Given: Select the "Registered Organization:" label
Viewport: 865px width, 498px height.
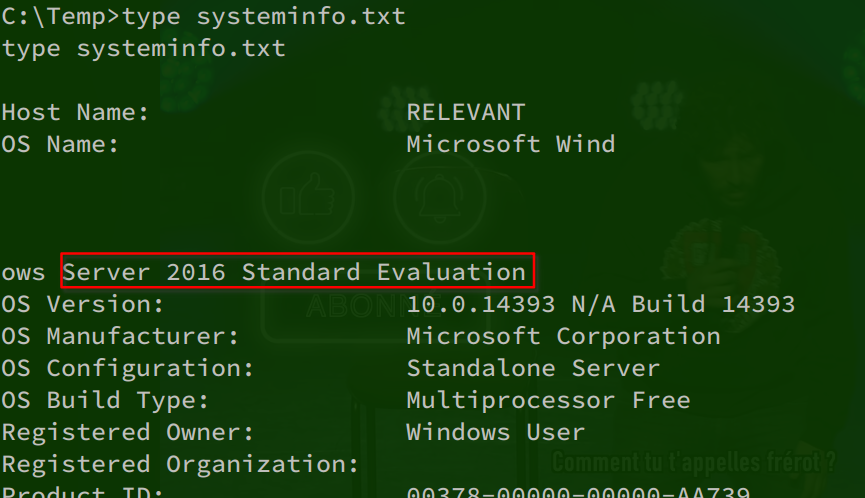Looking at the screenshot, I should tap(180, 464).
